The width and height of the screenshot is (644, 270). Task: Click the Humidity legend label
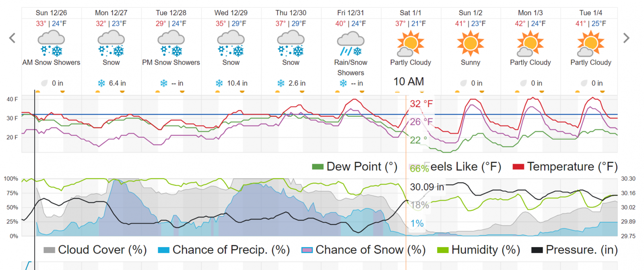tap(485, 250)
